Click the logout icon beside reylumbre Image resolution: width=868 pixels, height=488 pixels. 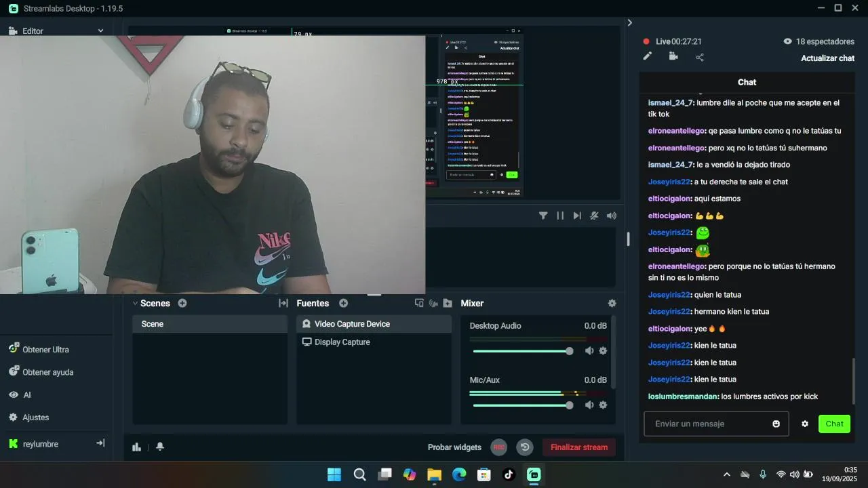click(100, 443)
